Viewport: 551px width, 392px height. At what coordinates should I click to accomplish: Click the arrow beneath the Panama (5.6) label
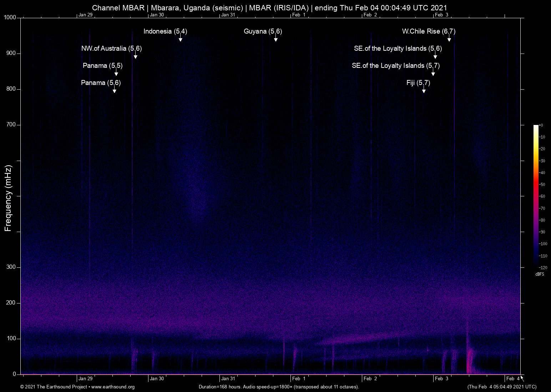pos(114,90)
